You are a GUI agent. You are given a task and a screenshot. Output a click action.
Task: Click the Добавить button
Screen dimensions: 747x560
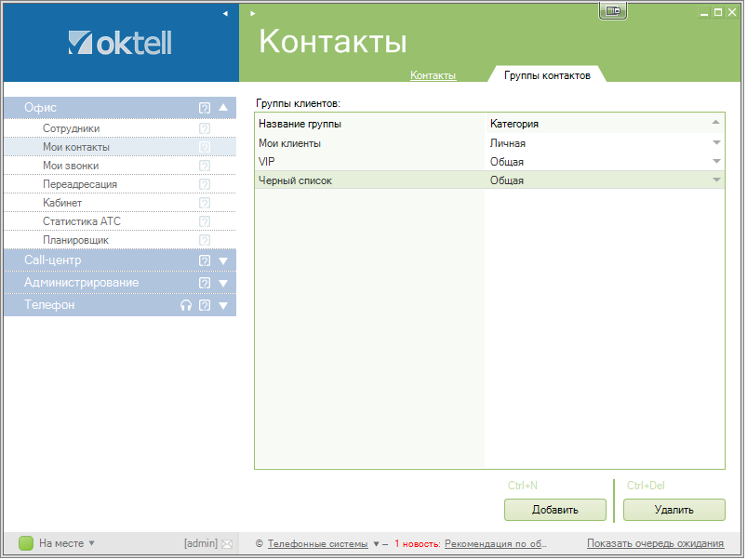point(554,510)
